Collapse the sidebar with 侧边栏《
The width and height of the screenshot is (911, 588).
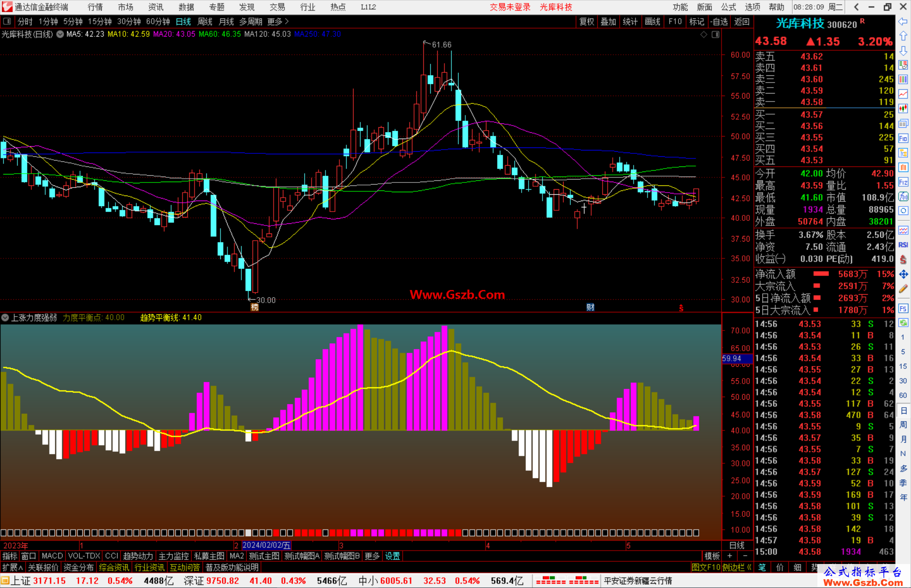coord(737,567)
